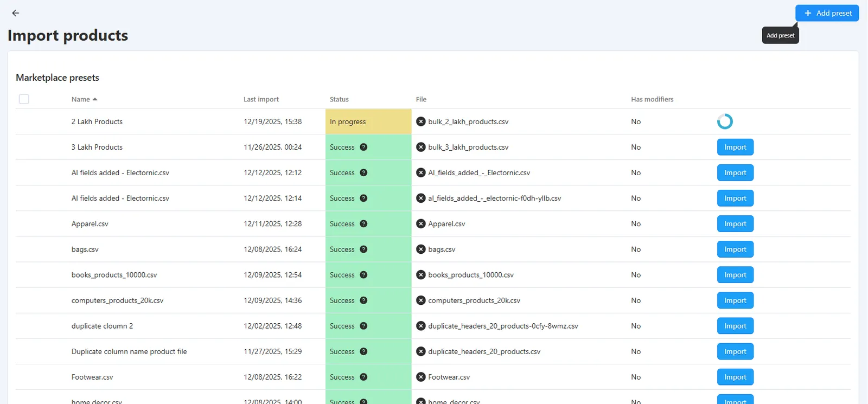Open status help icon in Footwear.csv row
Screen dimensions: 868x404
point(363,377)
